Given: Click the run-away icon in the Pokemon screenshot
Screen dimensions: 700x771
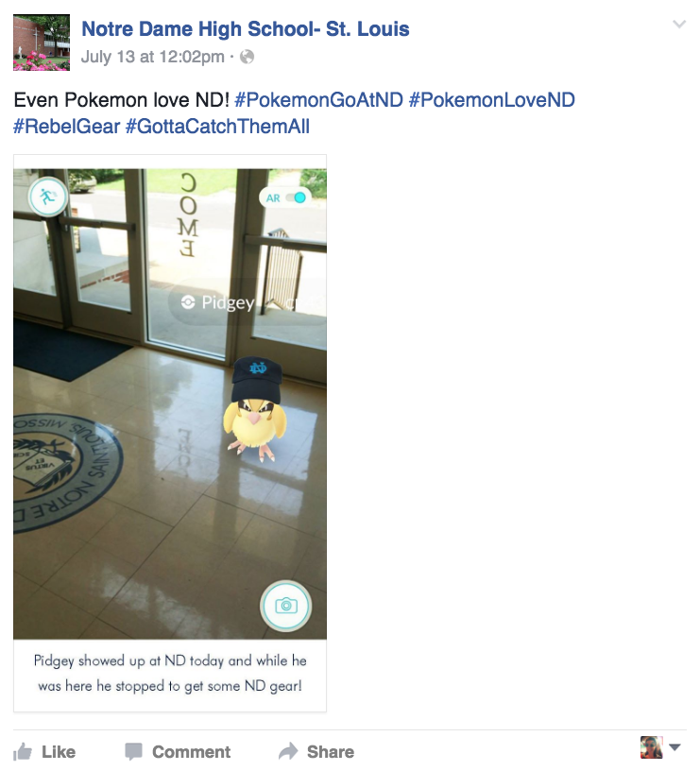Looking at the screenshot, I should point(47,197).
